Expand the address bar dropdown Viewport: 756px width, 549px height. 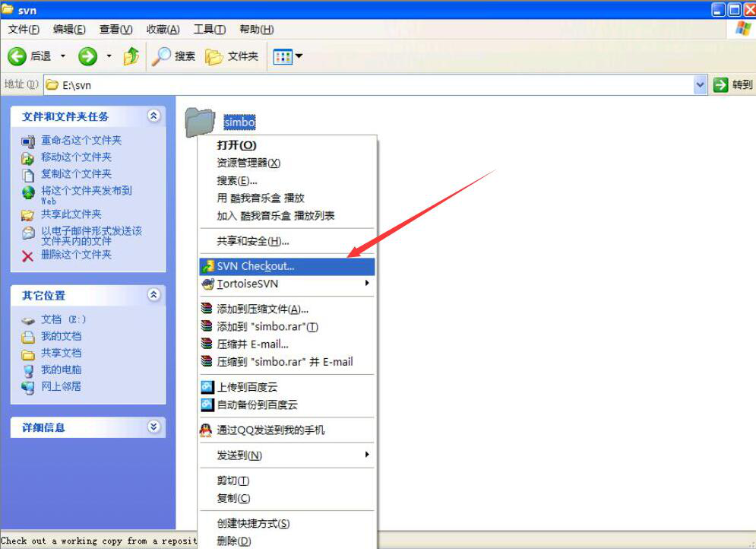(700, 85)
